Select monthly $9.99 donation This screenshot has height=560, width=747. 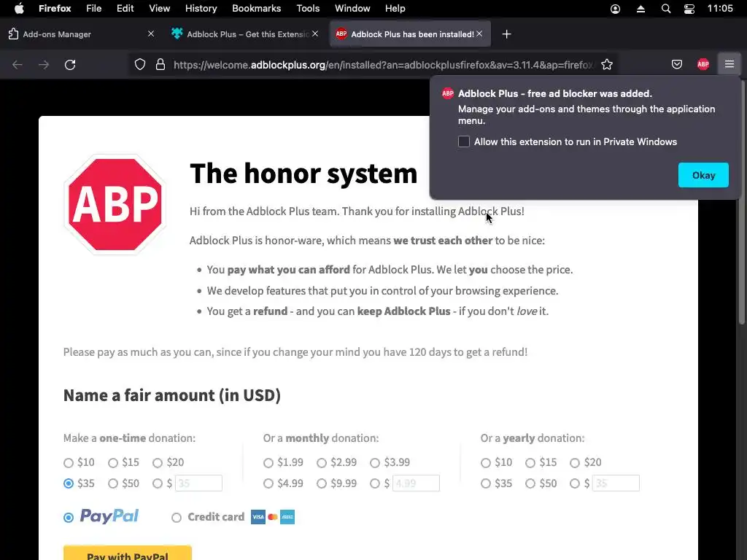[322, 484]
